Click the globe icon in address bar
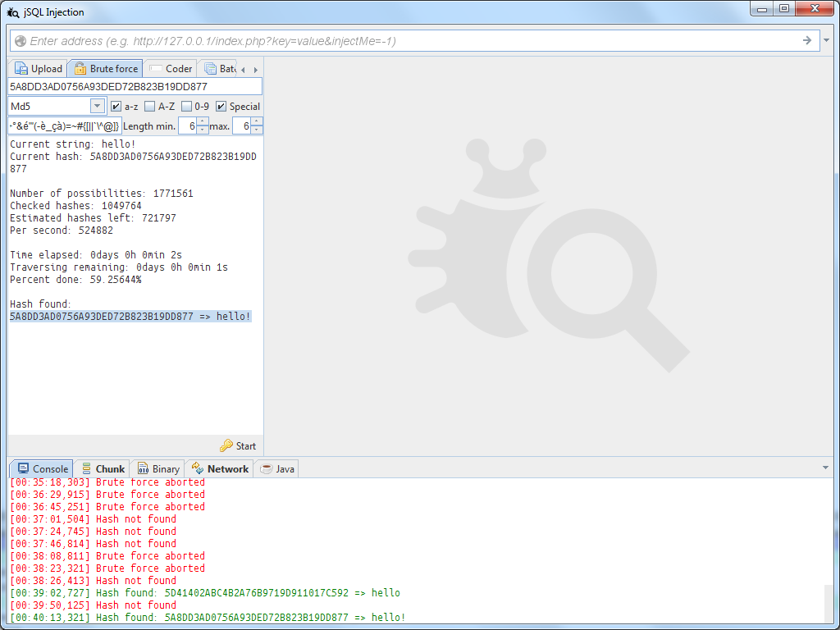 [21, 41]
